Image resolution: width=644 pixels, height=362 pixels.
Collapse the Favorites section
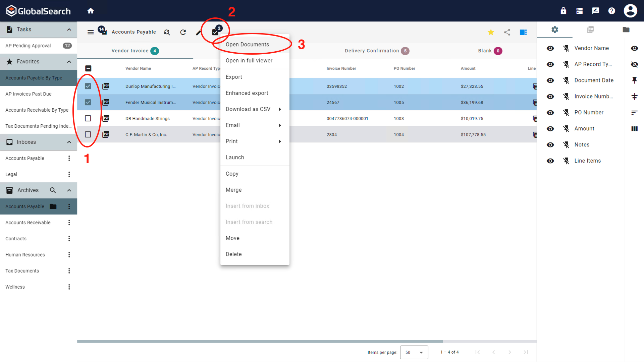pos(69,61)
